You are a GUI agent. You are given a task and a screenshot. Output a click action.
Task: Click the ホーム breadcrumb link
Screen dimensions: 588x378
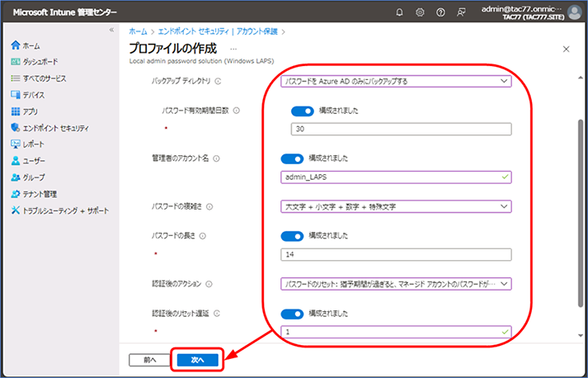pyautogui.click(x=138, y=31)
